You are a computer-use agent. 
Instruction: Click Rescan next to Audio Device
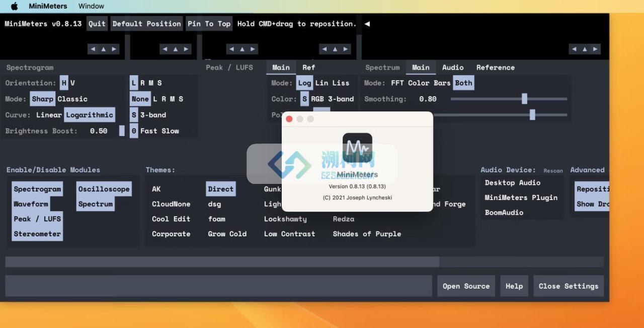[x=553, y=171]
